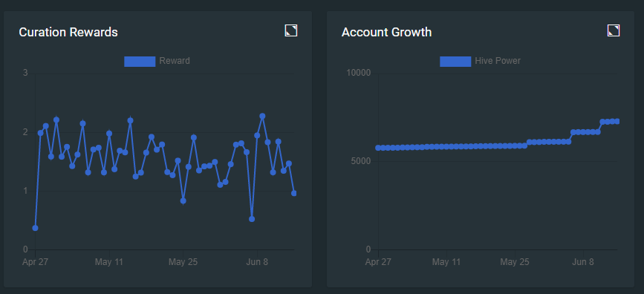Click the blue Reward legend color box

coord(140,61)
